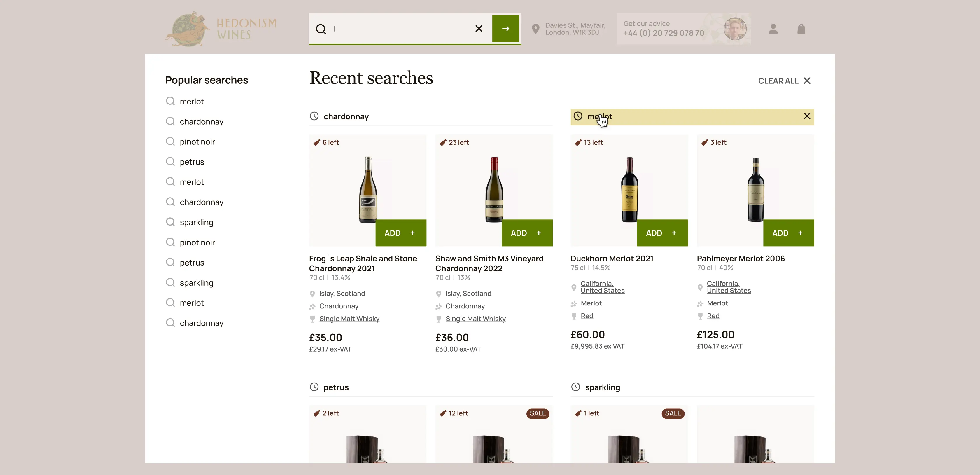Open the sparkling recent search heading
Viewport: 980px width, 475px height.
click(602, 387)
